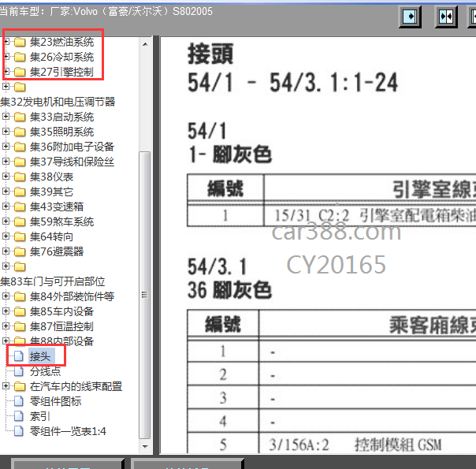This screenshot has width=476, height=469.
Task: Select the 集23燃油系统 label
Action: tap(61, 42)
